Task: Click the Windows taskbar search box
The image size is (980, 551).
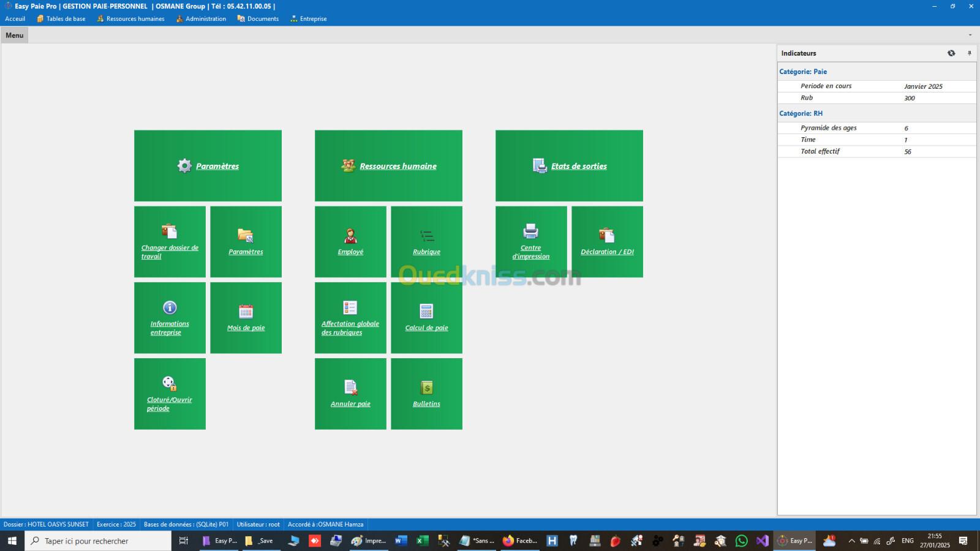Action: [x=98, y=541]
